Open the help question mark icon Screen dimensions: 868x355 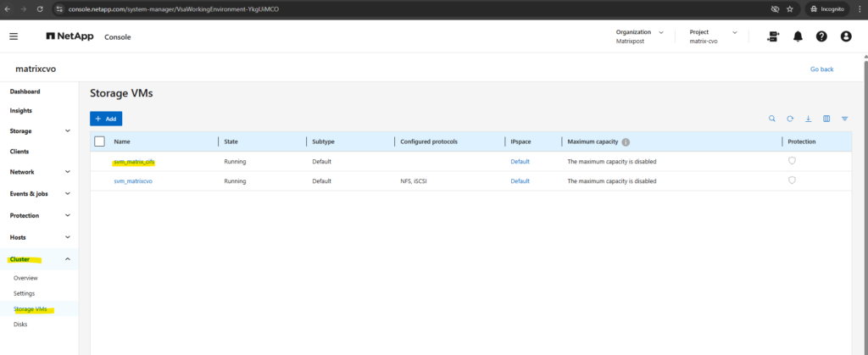[821, 36]
